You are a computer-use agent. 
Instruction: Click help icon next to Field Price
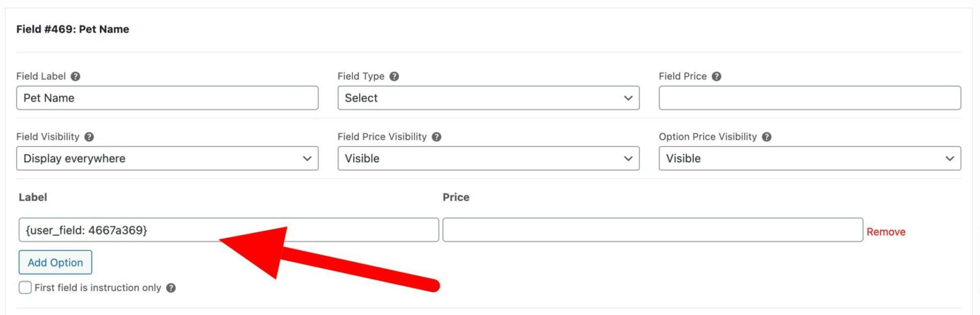click(717, 77)
